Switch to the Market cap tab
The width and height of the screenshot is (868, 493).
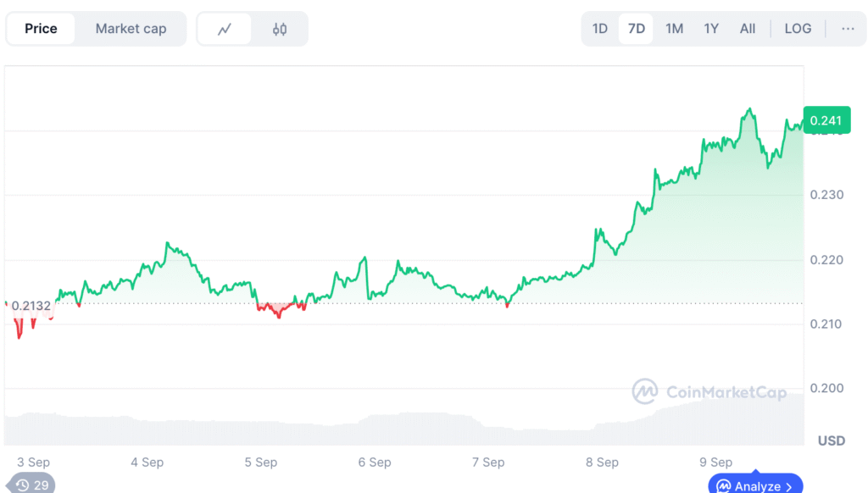[x=131, y=29]
